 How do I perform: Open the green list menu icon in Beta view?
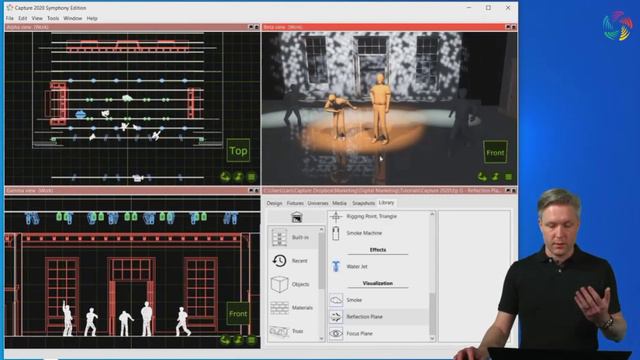[x=508, y=176]
